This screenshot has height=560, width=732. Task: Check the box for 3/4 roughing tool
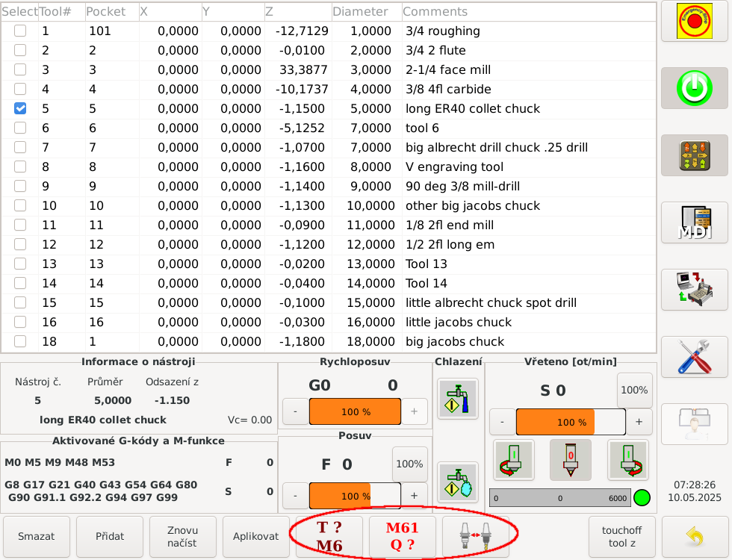click(x=20, y=31)
